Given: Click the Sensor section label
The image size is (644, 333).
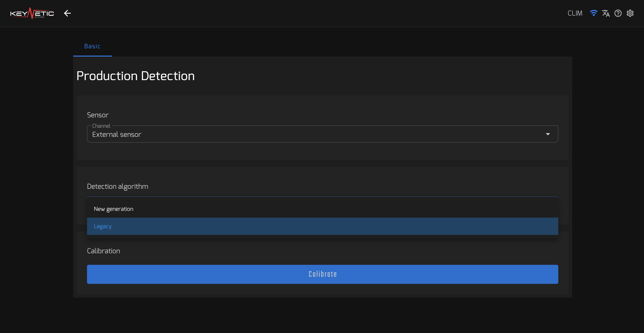Looking at the screenshot, I should (x=98, y=115).
